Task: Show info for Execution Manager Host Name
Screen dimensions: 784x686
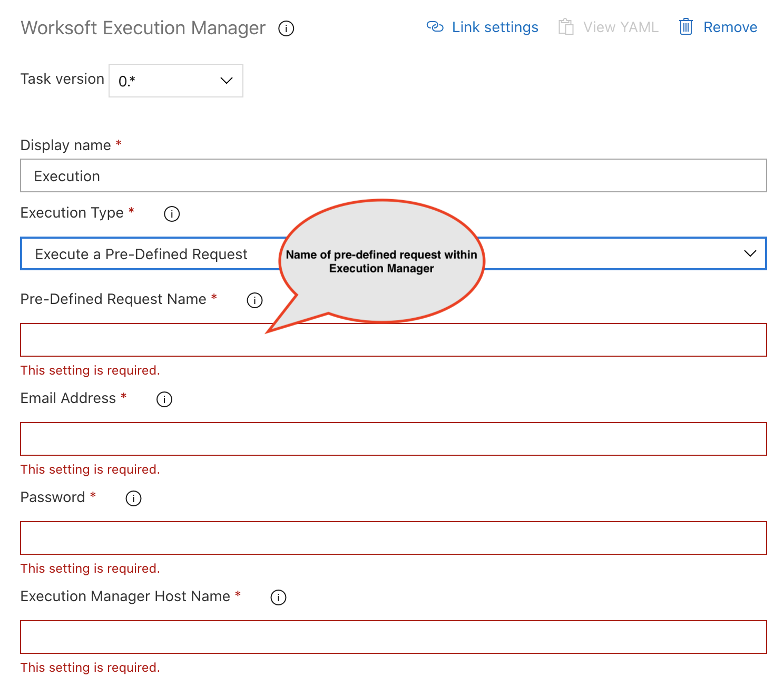Action: (278, 597)
